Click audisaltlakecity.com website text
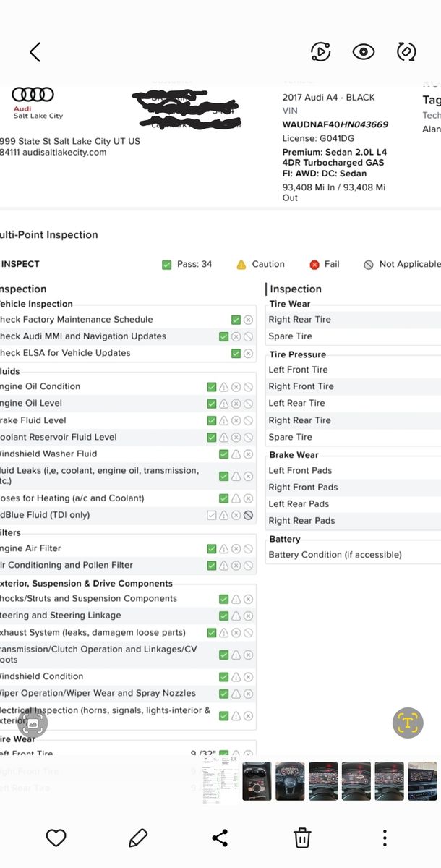The height and width of the screenshot is (868, 441). click(64, 153)
